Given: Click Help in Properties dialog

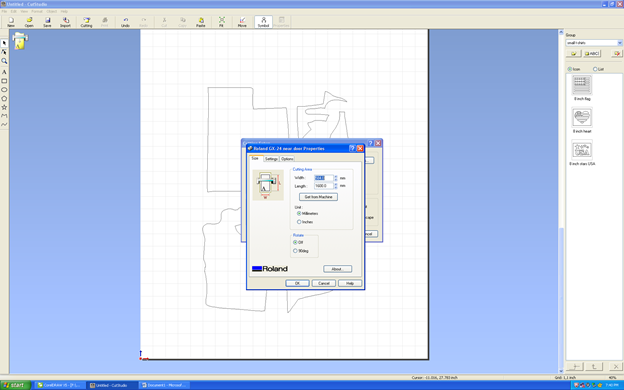Looking at the screenshot, I should click(350, 283).
